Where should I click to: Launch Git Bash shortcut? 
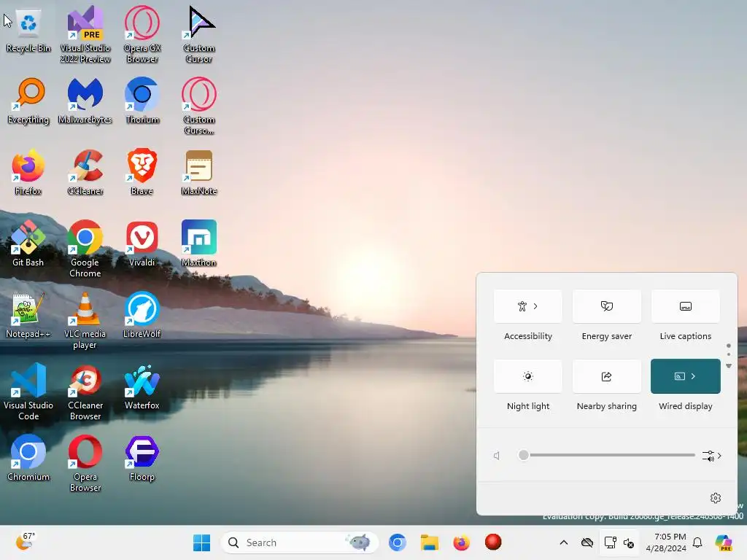[28, 244]
